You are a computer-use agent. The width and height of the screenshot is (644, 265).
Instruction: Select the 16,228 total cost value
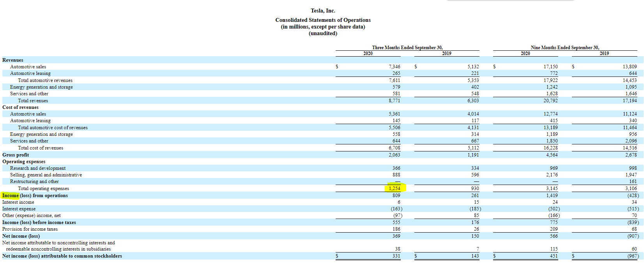click(x=551, y=148)
